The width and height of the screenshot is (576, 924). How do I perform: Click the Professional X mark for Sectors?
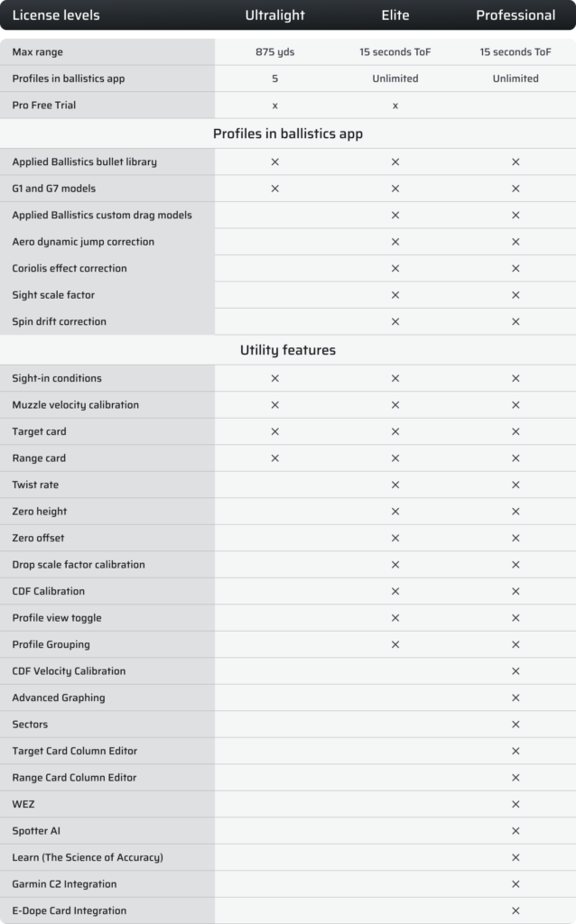[516, 725]
